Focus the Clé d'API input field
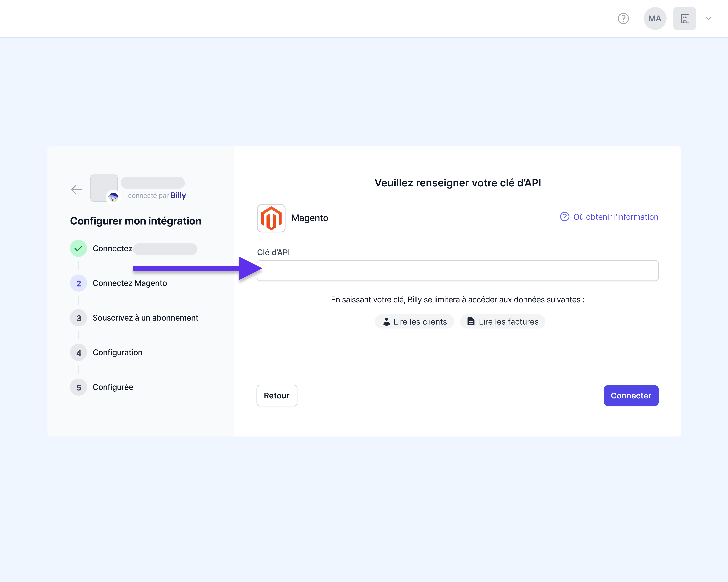The image size is (728, 582). point(458,271)
